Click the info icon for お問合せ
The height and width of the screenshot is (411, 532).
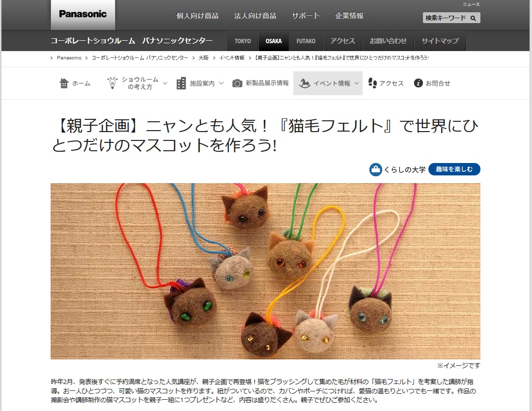(x=419, y=83)
